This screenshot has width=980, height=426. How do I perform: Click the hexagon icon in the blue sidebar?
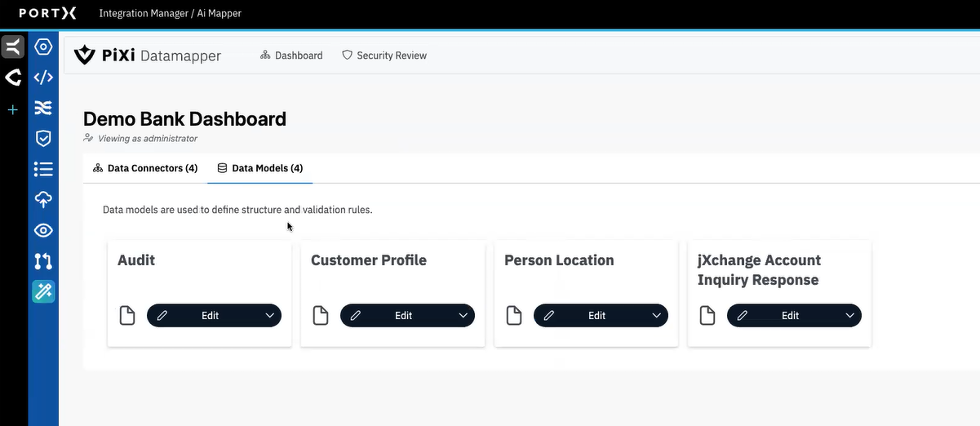(43, 47)
